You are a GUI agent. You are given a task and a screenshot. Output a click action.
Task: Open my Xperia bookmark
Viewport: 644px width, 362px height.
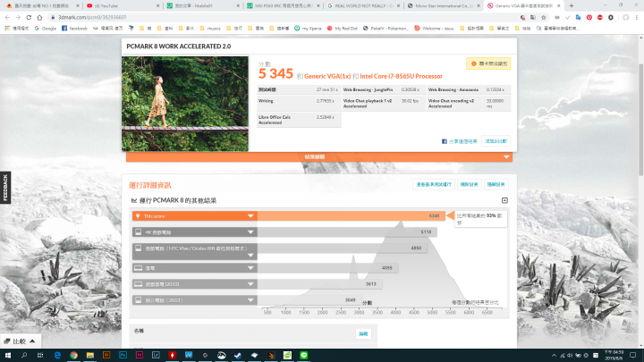(x=308, y=29)
